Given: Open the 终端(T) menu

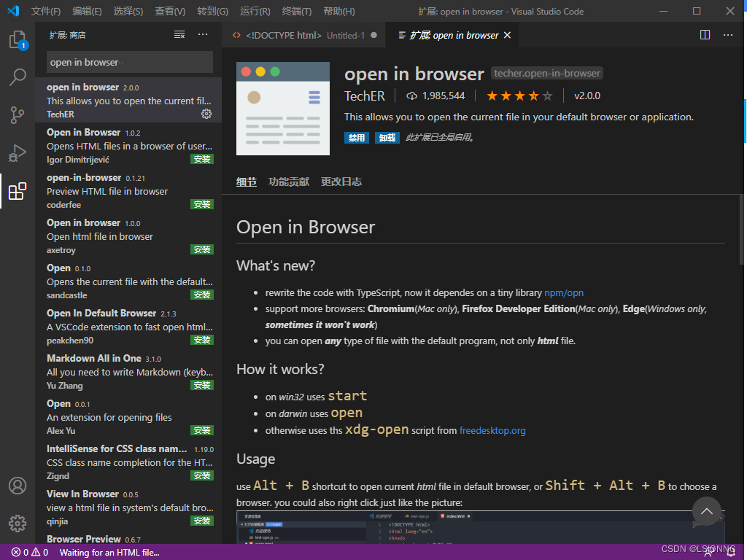Looking at the screenshot, I should coord(296,11).
